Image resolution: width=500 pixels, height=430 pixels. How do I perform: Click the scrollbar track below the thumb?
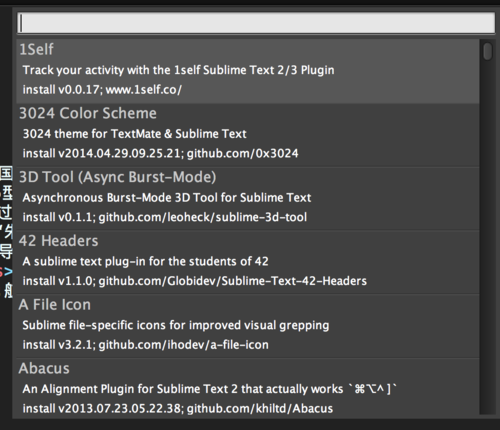click(487, 237)
